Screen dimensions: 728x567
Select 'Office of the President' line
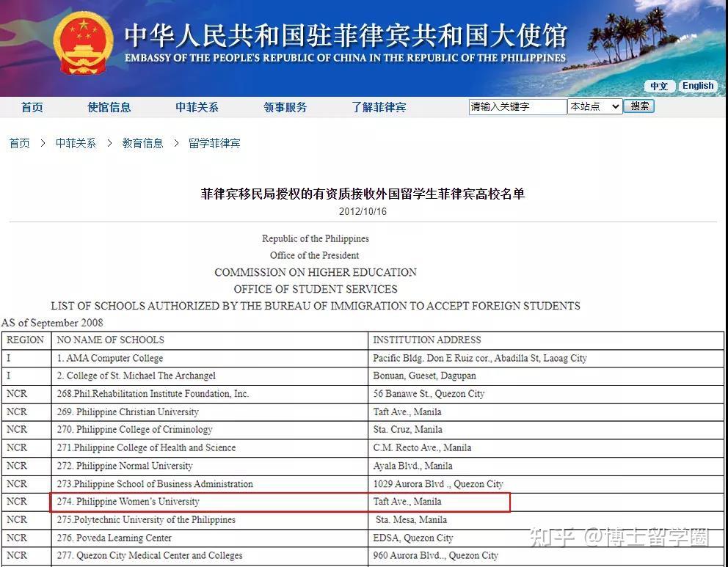[314, 255]
